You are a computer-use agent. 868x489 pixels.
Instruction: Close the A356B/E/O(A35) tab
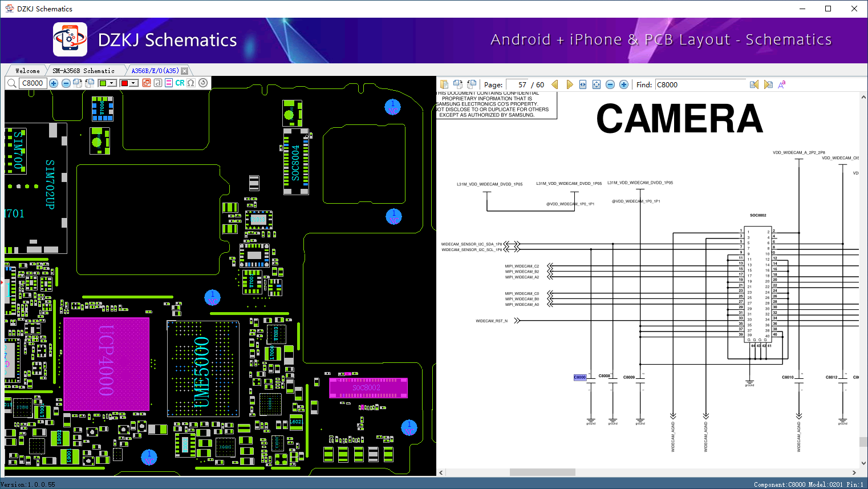(185, 71)
